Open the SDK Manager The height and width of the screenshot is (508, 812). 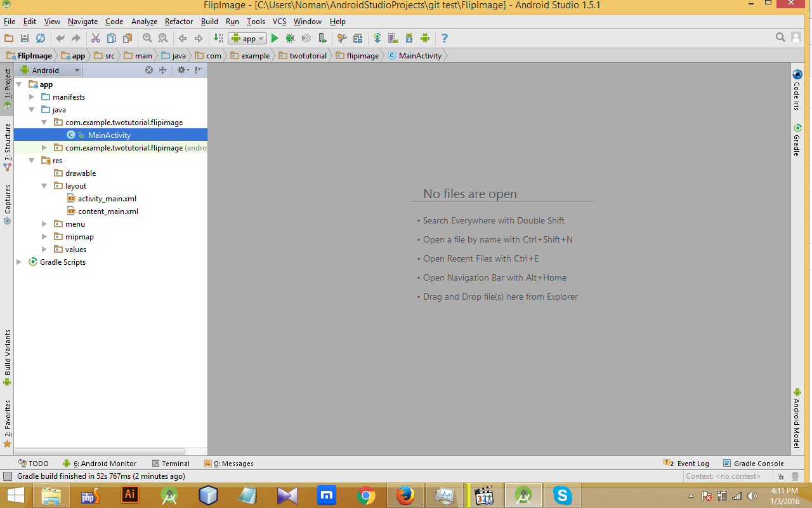pos(409,38)
